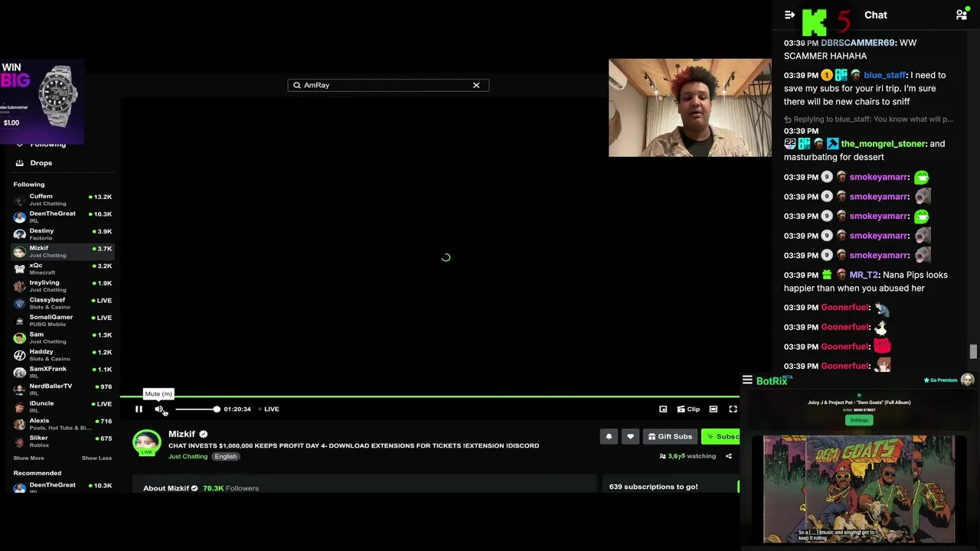Click the 3,675 watching viewer count

688,456
